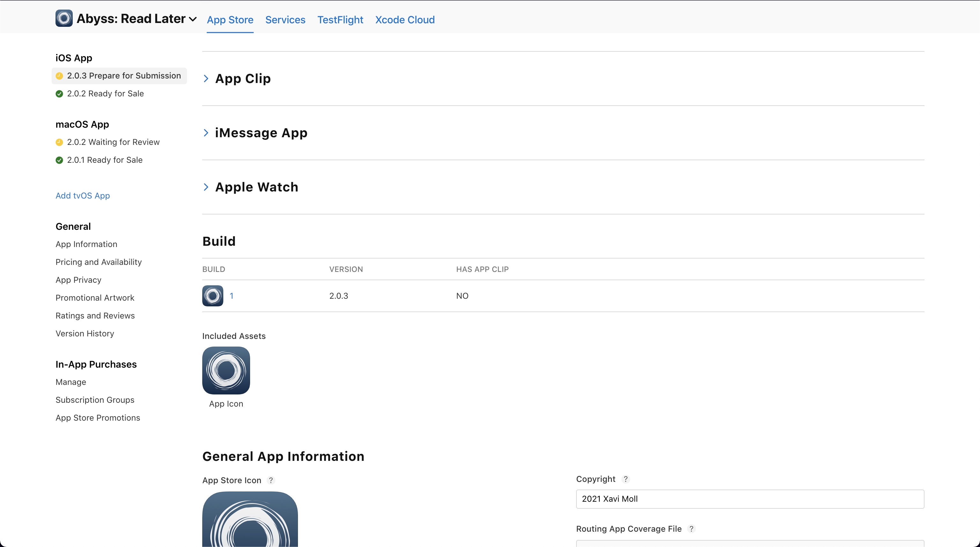
Task: Click the Abyss app icon in header
Action: tap(64, 18)
